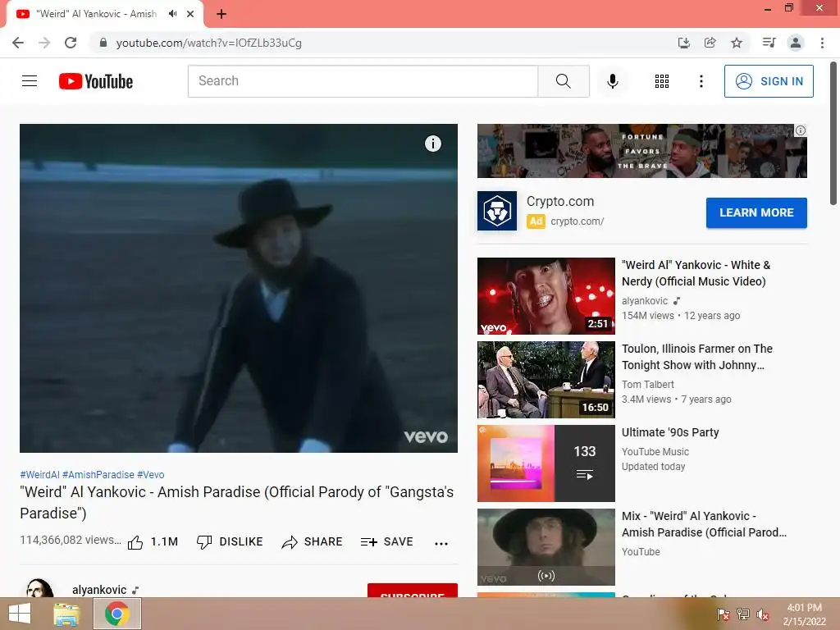Screen dimensions: 840x630
Task: Click the page vertical scrollbar
Action: (x=833, y=133)
